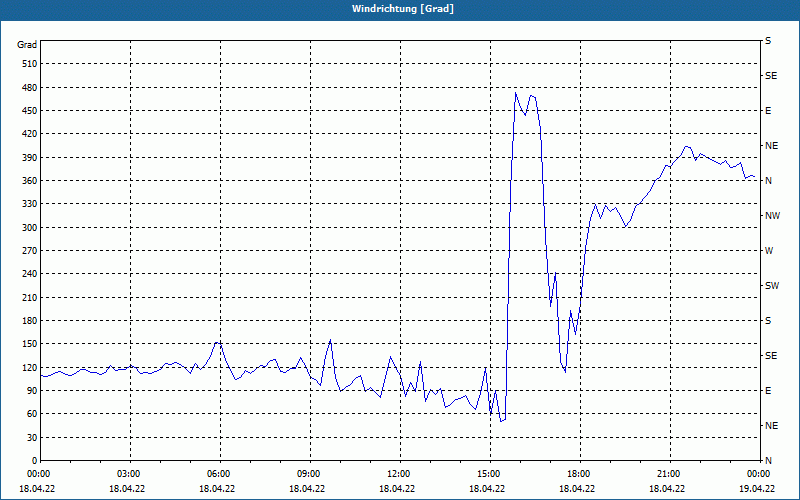This screenshot has height=500, width=800.
Task: Select the 09:00 time axis label
Action: click(308, 473)
